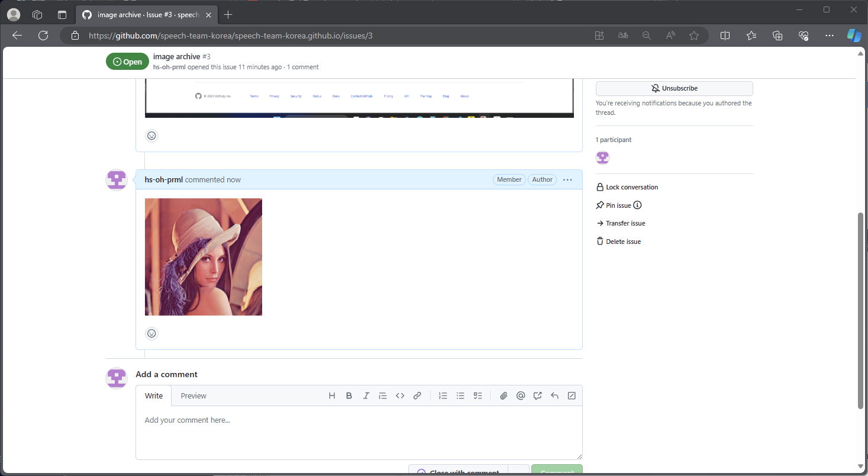Click Read aloud icon in address bar
Viewport: 868px width, 476px height.
click(x=670, y=36)
